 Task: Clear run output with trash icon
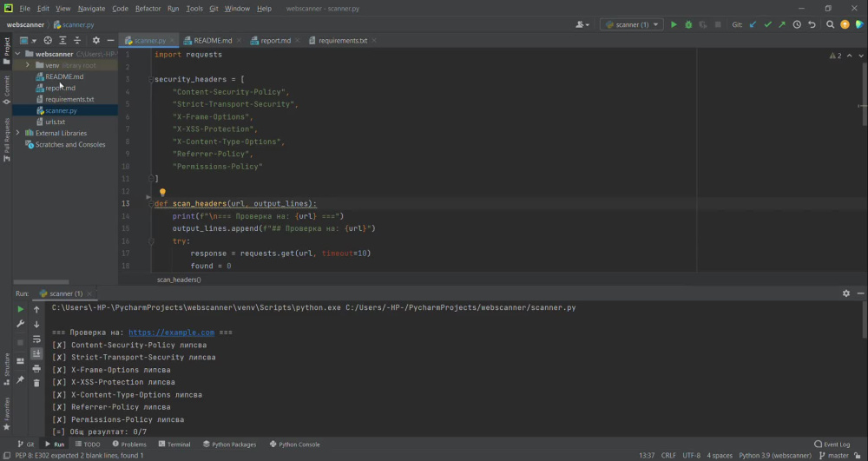tap(36, 383)
